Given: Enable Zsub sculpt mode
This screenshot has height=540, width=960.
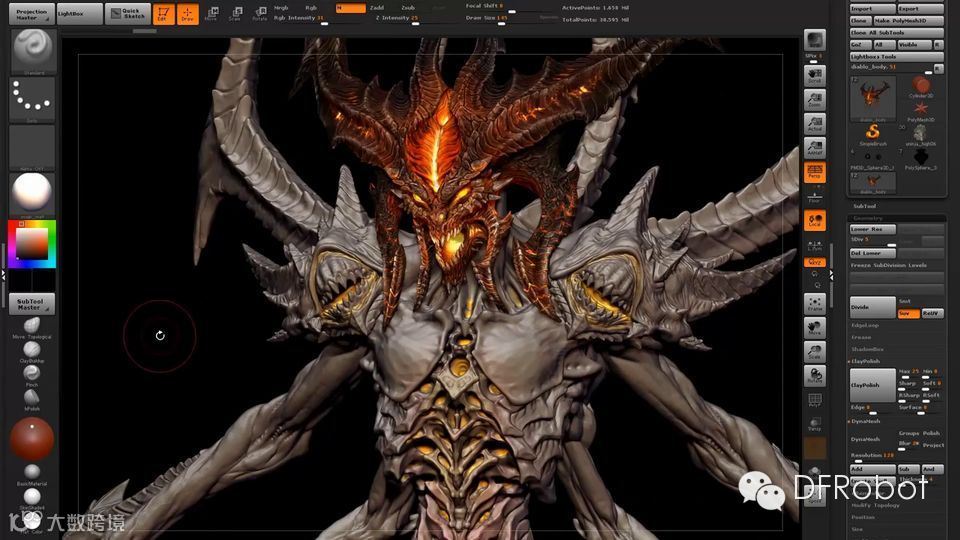Looking at the screenshot, I should point(408,8).
